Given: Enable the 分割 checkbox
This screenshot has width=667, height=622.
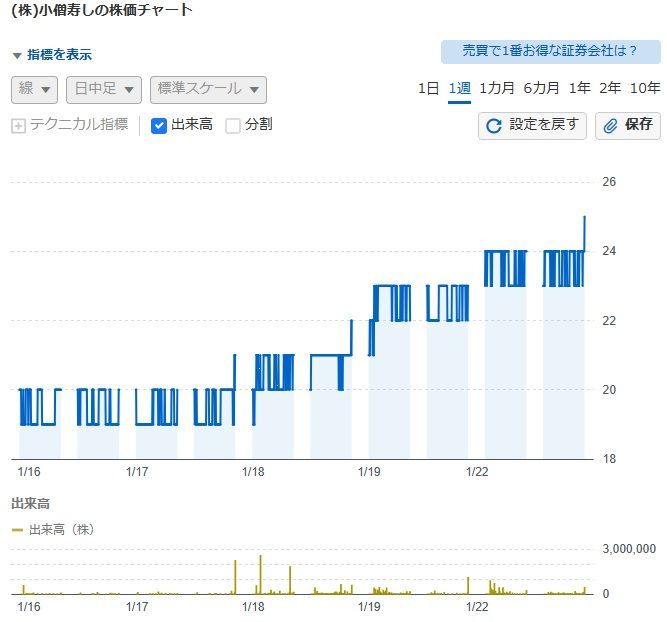Looking at the screenshot, I should pyautogui.click(x=233, y=126).
